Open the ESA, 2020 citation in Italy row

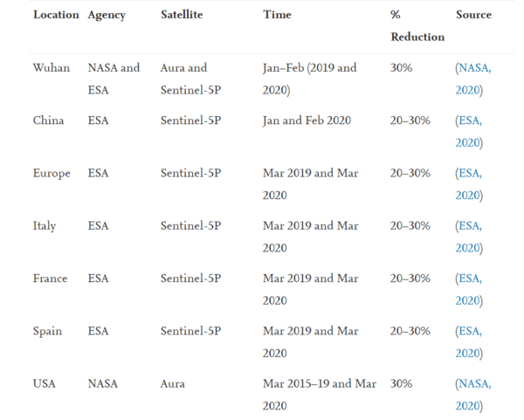pos(469,237)
